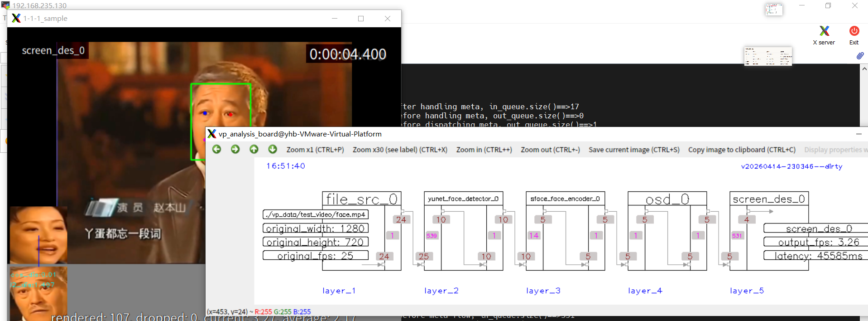The height and width of the screenshot is (321, 868).
Task: Click the pink 539 queue counter
Action: (432, 236)
